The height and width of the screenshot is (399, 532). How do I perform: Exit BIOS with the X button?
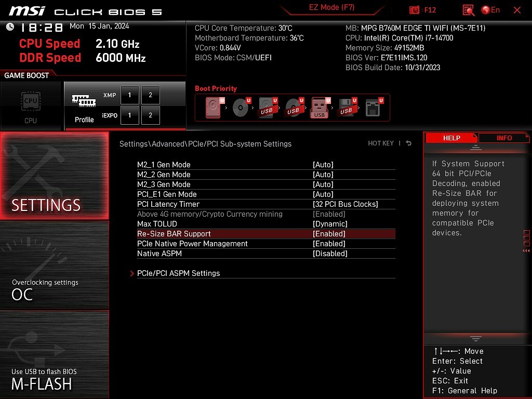(517, 10)
